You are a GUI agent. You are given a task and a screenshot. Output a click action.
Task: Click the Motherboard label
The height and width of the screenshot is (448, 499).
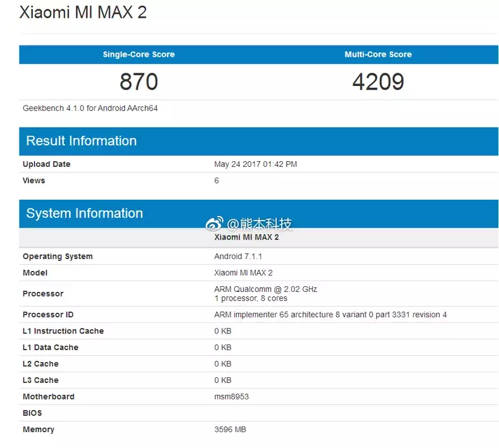tap(49, 397)
